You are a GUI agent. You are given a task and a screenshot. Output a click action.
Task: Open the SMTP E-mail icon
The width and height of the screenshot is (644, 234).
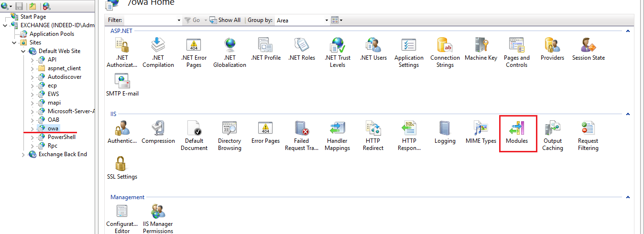tap(122, 85)
